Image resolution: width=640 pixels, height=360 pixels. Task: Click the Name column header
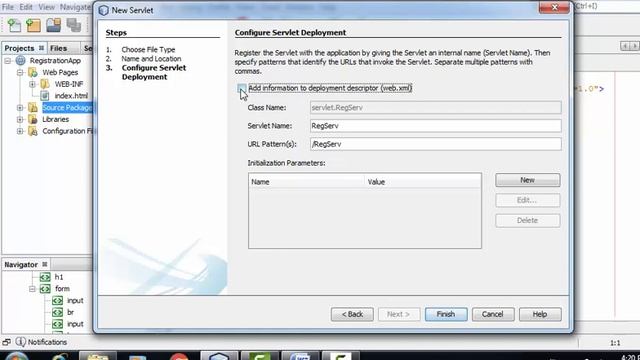click(306, 182)
